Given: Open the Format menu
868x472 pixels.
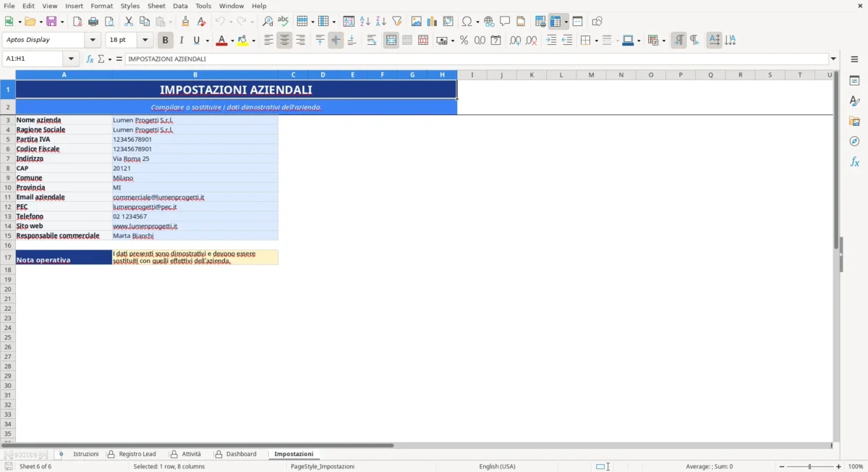Looking at the screenshot, I should 101,6.
